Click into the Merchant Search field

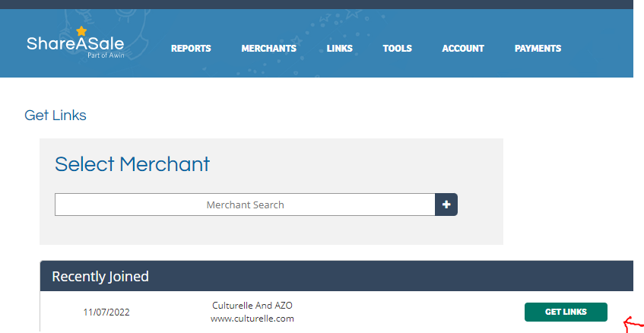(x=245, y=205)
